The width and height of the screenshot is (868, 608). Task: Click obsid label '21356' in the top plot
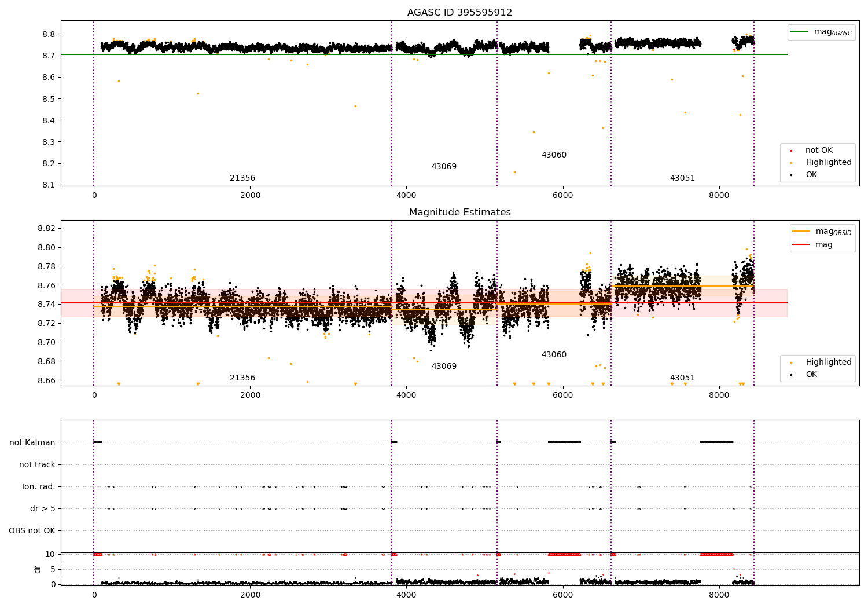(x=242, y=178)
